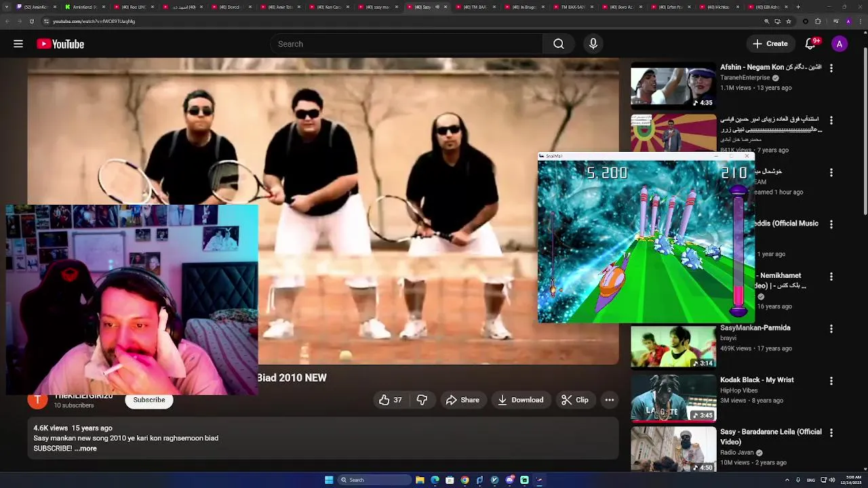The height and width of the screenshot is (488, 868).
Task: Switch to the In Bruges browser tab
Action: [524, 7]
